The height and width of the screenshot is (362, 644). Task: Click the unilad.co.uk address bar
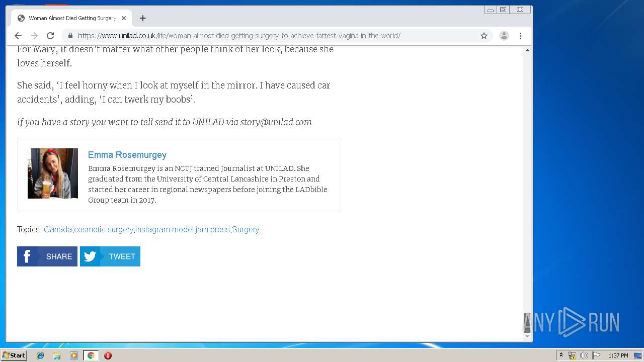277,36
